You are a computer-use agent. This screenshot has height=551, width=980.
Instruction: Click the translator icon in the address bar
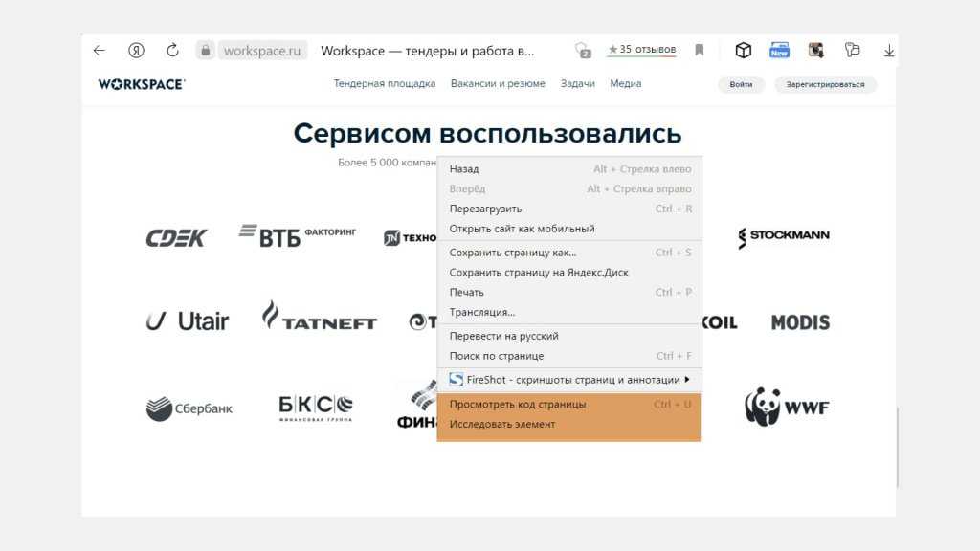pos(583,50)
